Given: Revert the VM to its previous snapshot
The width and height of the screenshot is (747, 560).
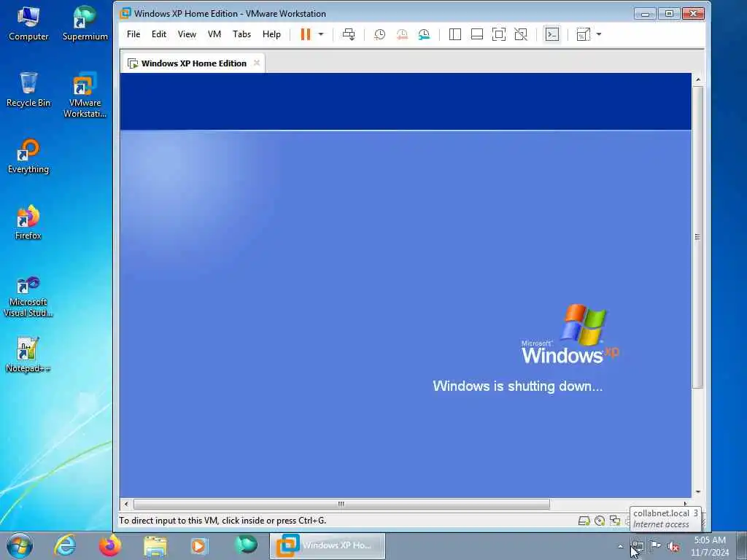Looking at the screenshot, I should [402, 34].
